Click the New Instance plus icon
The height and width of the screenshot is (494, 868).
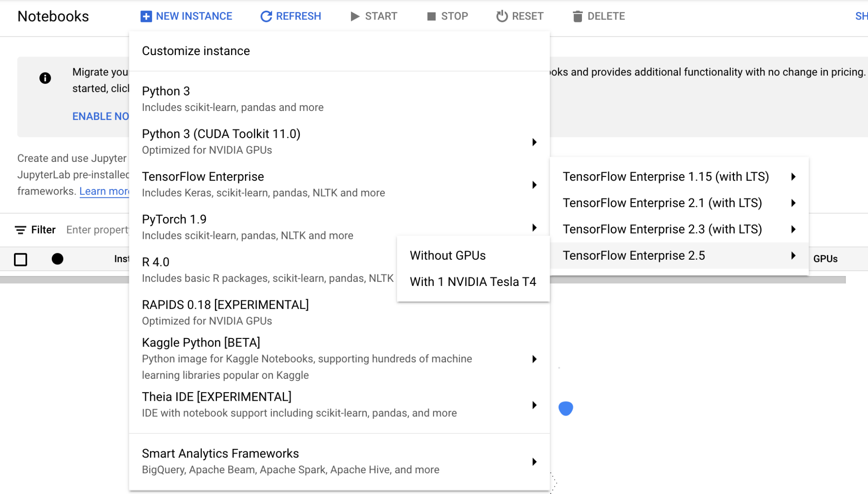coord(146,17)
